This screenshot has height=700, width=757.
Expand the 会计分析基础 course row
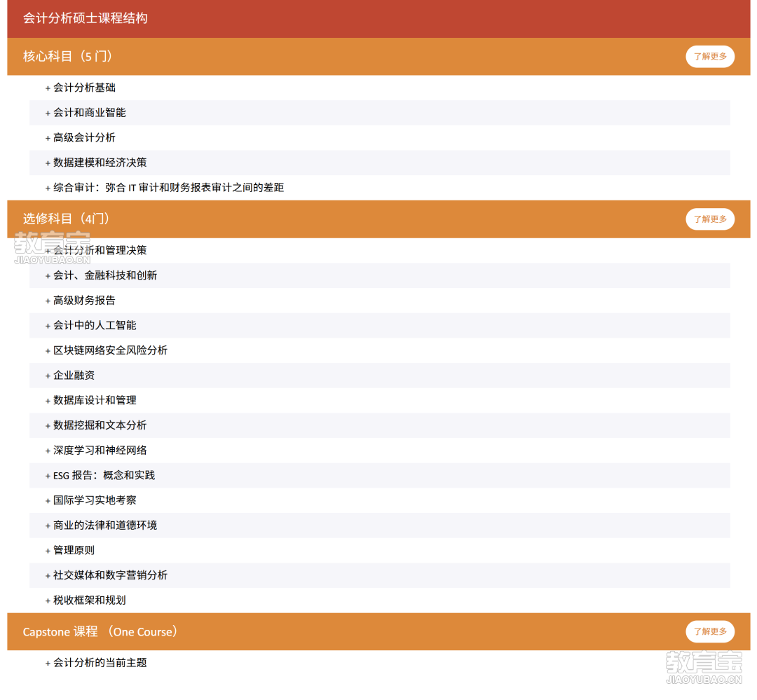[379, 88]
